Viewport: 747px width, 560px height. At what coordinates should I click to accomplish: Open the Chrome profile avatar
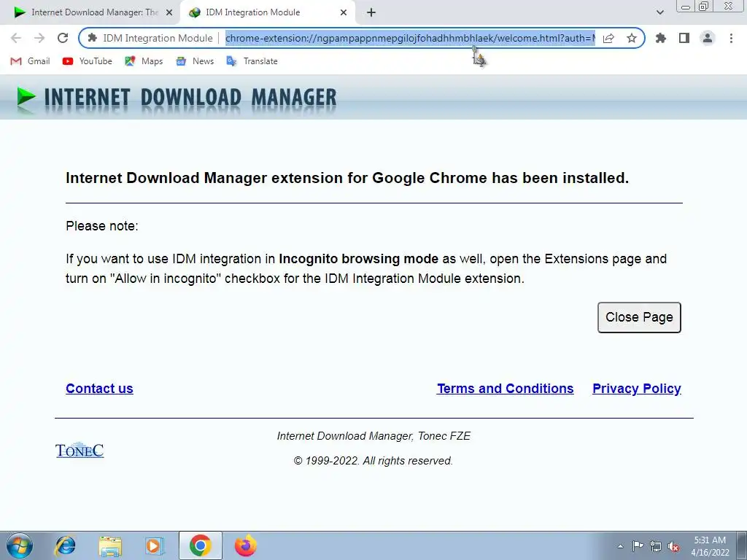tap(708, 38)
